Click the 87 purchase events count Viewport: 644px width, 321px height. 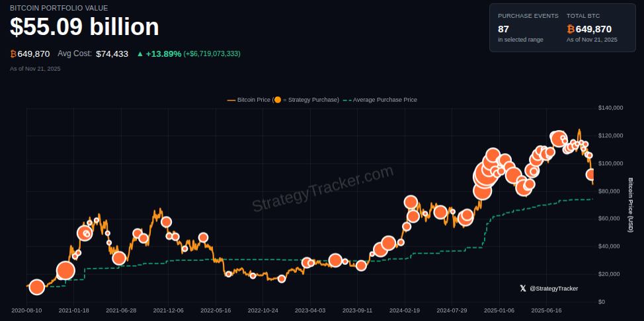point(503,29)
